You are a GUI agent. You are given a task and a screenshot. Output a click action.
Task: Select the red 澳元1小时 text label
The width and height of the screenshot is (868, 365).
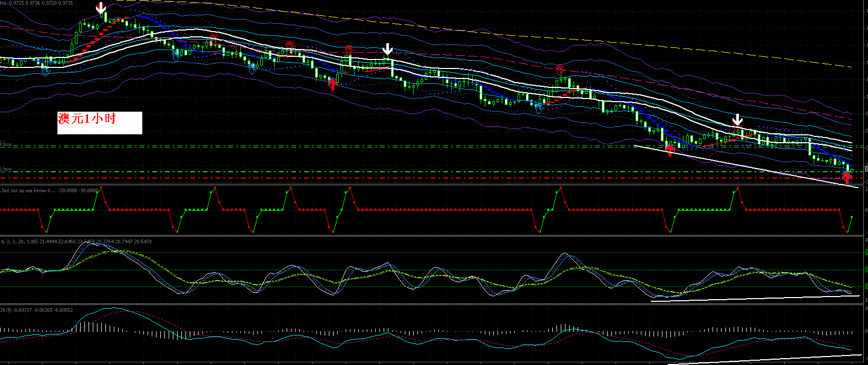pos(87,119)
